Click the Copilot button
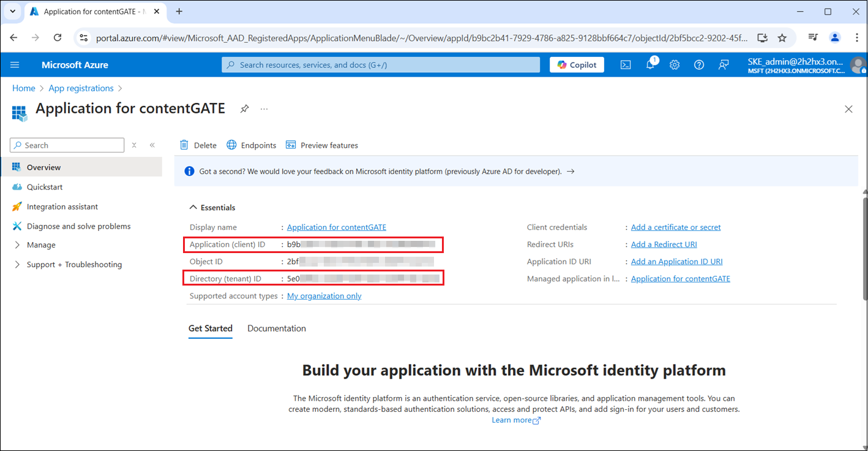 (x=577, y=65)
